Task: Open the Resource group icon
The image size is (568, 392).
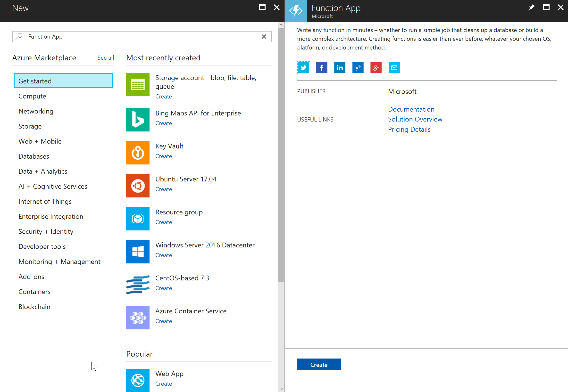Action: (138, 219)
